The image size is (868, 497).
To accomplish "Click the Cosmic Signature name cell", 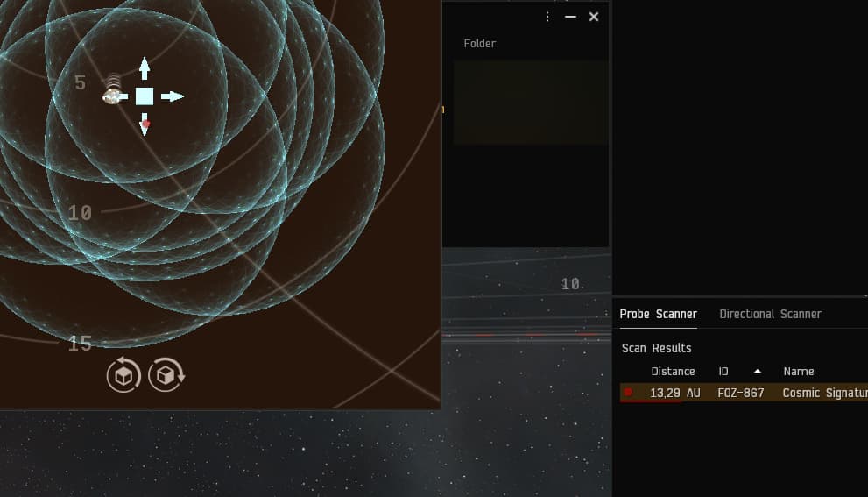I will [x=825, y=393].
